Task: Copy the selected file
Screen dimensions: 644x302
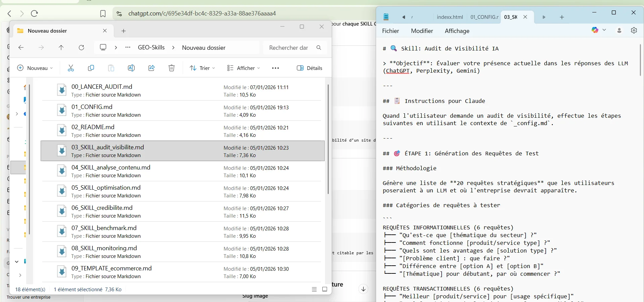Action: [91, 68]
